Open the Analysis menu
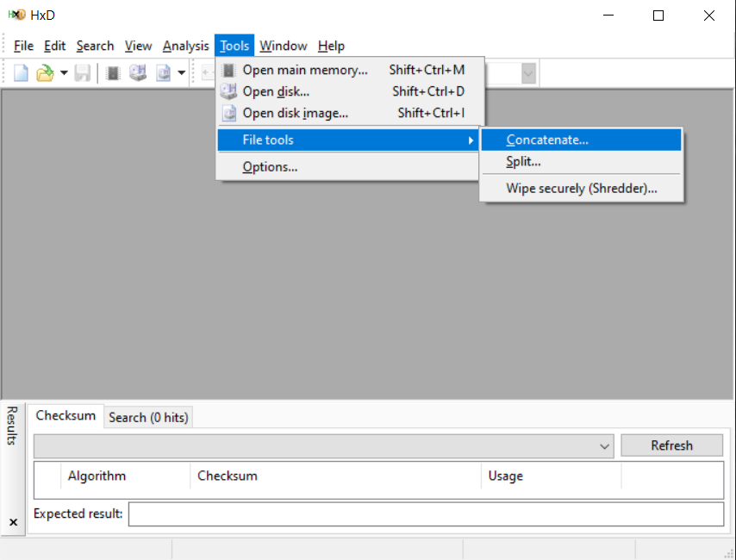Viewport: 736px width, 560px height. tap(185, 46)
